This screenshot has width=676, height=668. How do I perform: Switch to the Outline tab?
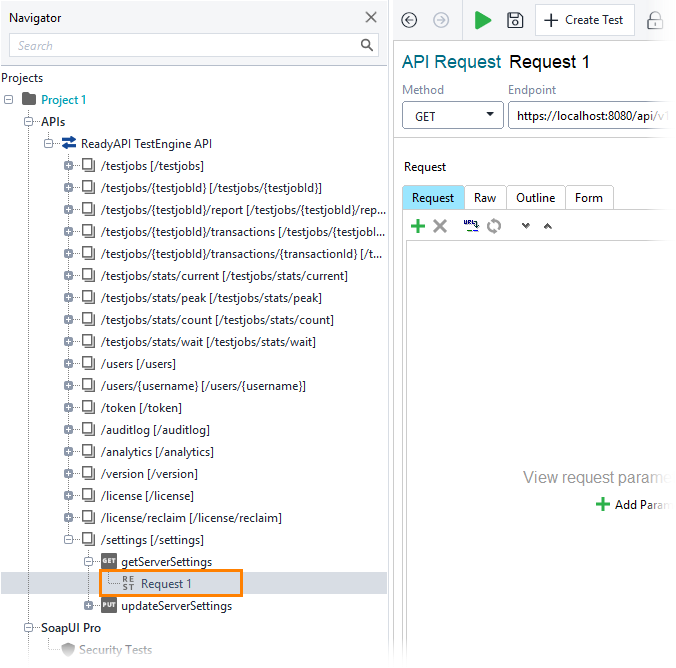(535, 198)
